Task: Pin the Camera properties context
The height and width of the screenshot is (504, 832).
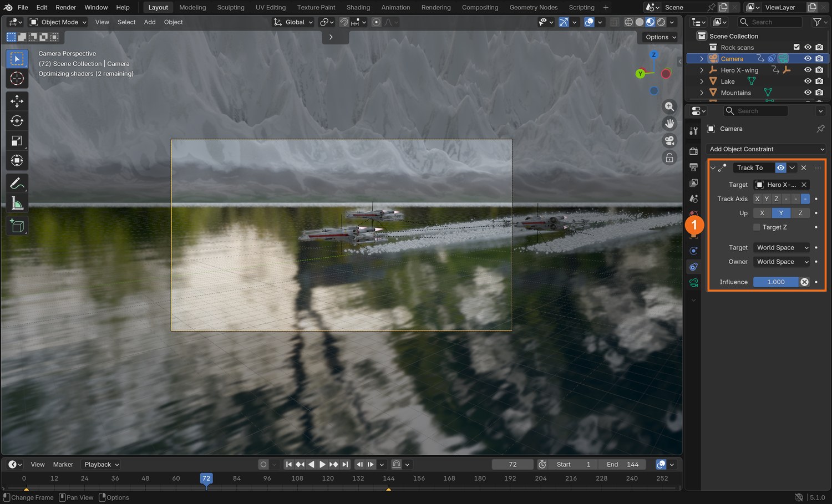Action: pos(820,129)
